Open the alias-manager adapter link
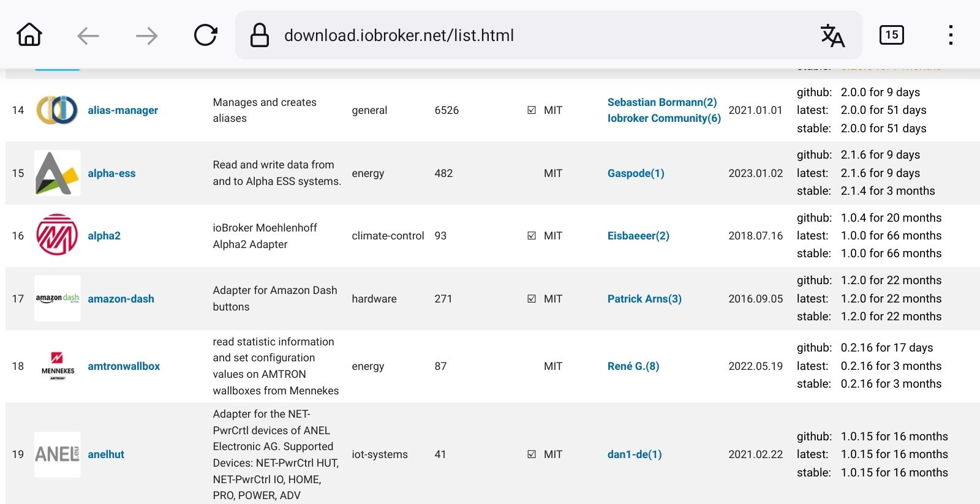This screenshot has height=504, width=980. pos(123,110)
